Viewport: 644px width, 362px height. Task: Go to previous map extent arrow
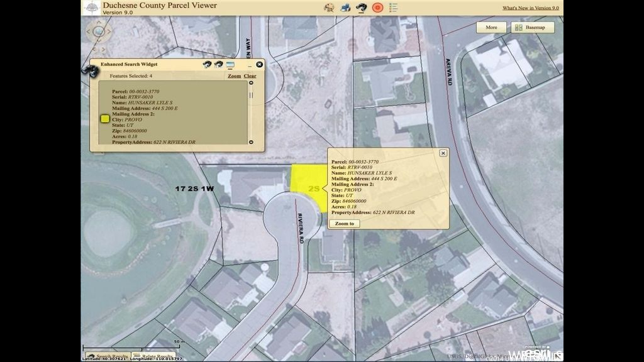94,49
